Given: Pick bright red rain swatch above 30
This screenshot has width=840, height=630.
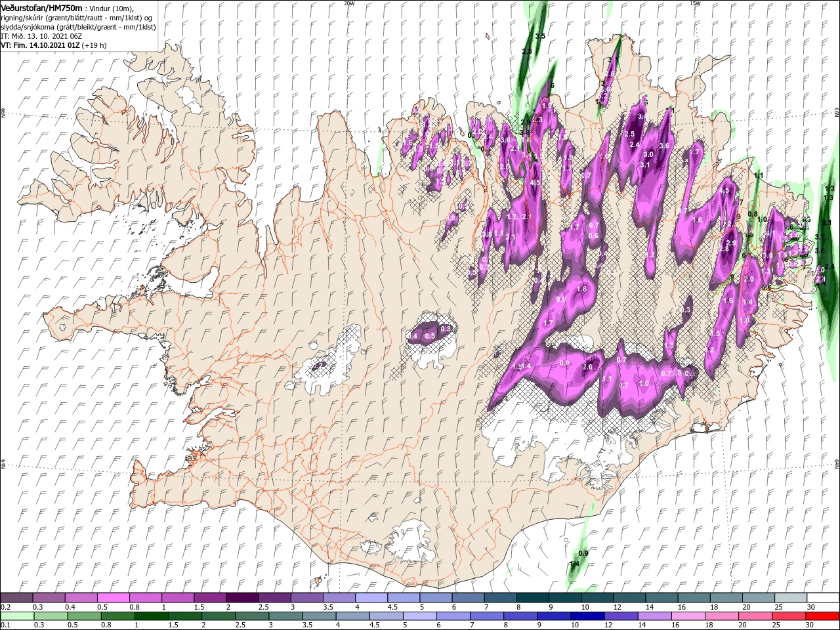Looking at the screenshot, I should (x=822, y=616).
